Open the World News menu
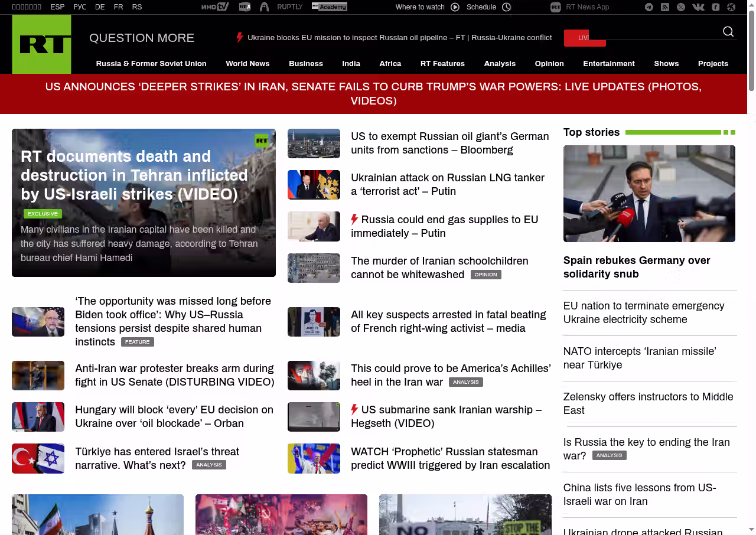This screenshot has height=535, width=756. pyautogui.click(x=247, y=64)
